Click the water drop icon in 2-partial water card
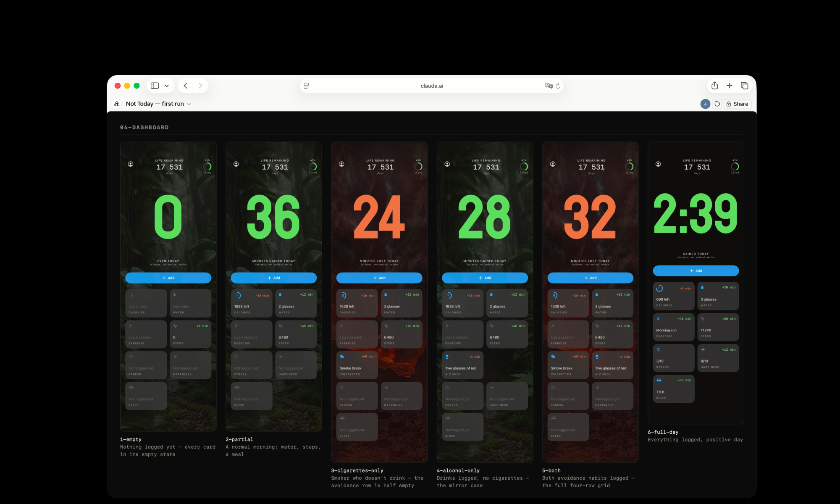This screenshot has height=504, width=840. click(x=280, y=295)
